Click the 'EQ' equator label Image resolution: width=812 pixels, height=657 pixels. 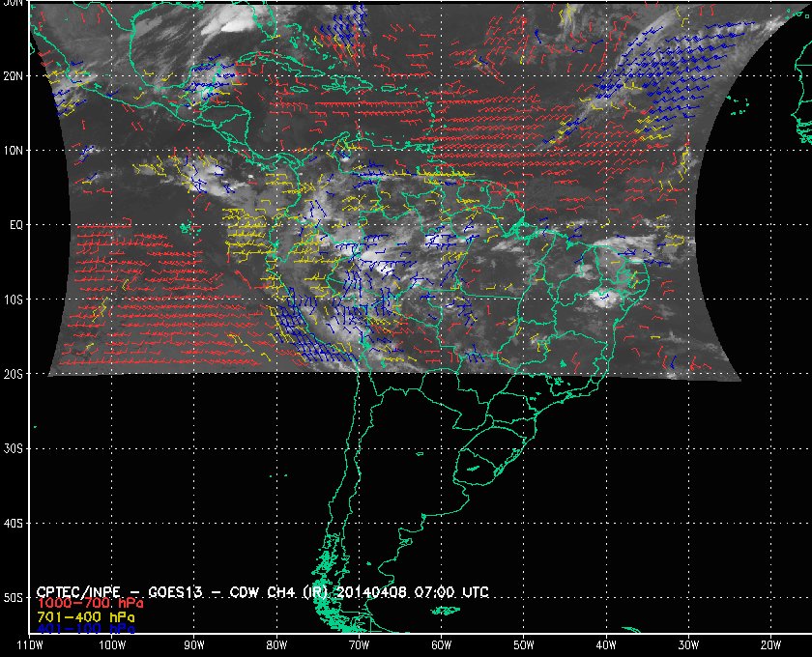(16, 225)
